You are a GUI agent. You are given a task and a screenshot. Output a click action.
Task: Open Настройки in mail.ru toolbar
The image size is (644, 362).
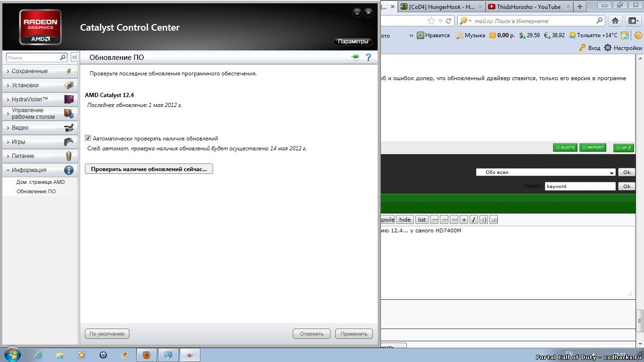coord(623,48)
